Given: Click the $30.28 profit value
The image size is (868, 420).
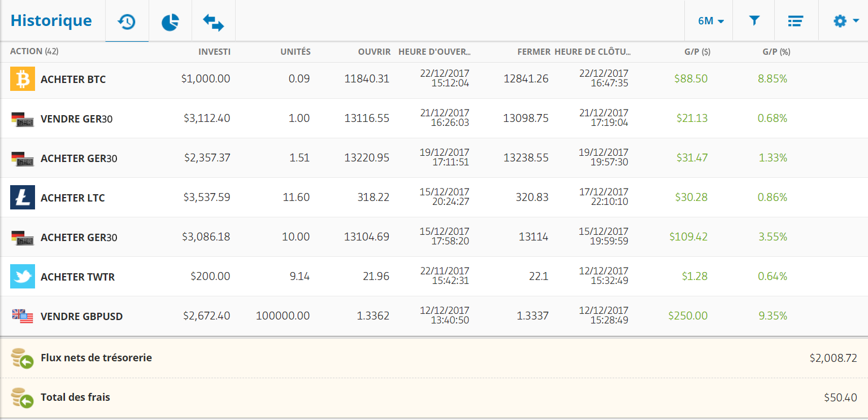Looking at the screenshot, I should (691, 198).
